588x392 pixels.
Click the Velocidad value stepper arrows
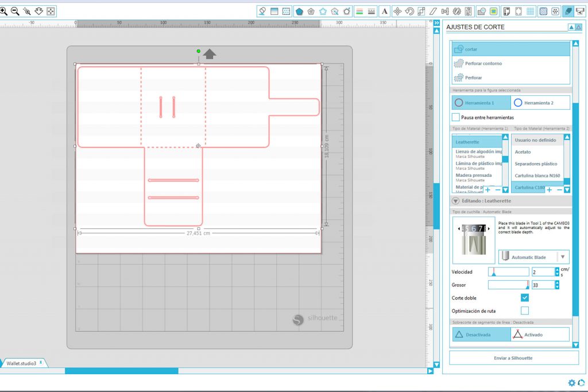coord(557,271)
